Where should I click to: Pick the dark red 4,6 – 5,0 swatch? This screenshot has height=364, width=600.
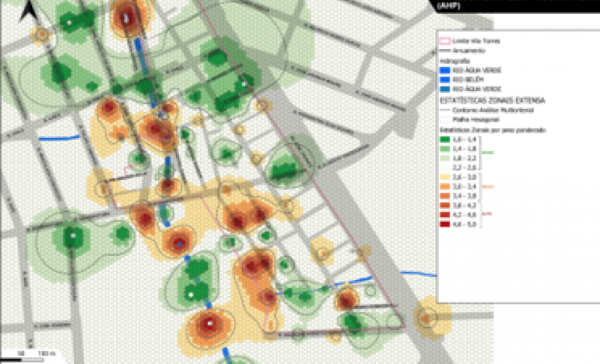(444, 224)
